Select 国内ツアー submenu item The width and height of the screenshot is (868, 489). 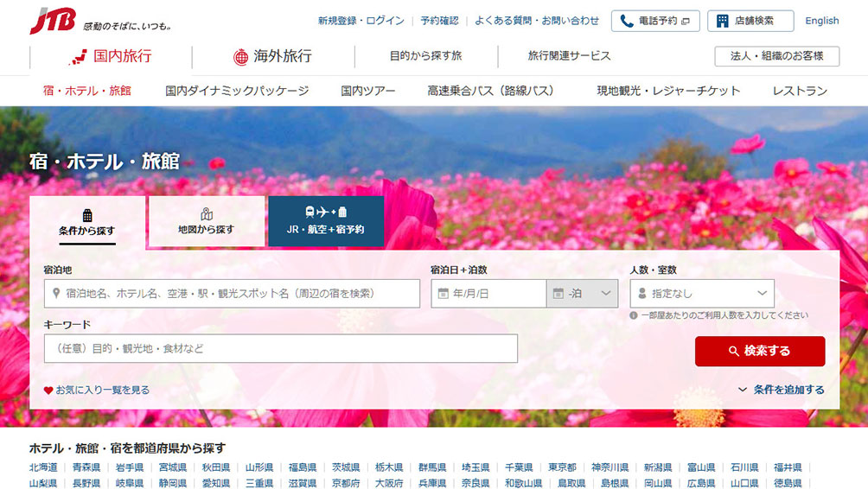[368, 91]
